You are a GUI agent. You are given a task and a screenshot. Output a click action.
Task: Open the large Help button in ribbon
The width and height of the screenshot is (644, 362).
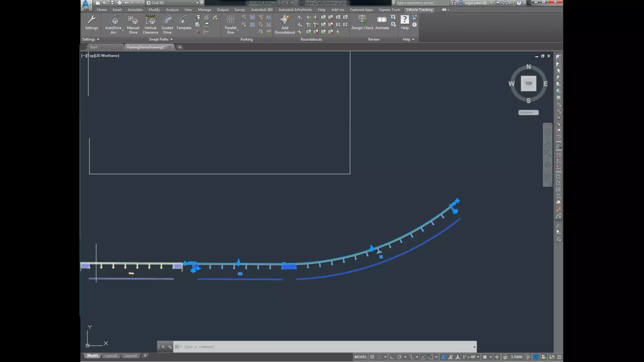[405, 23]
